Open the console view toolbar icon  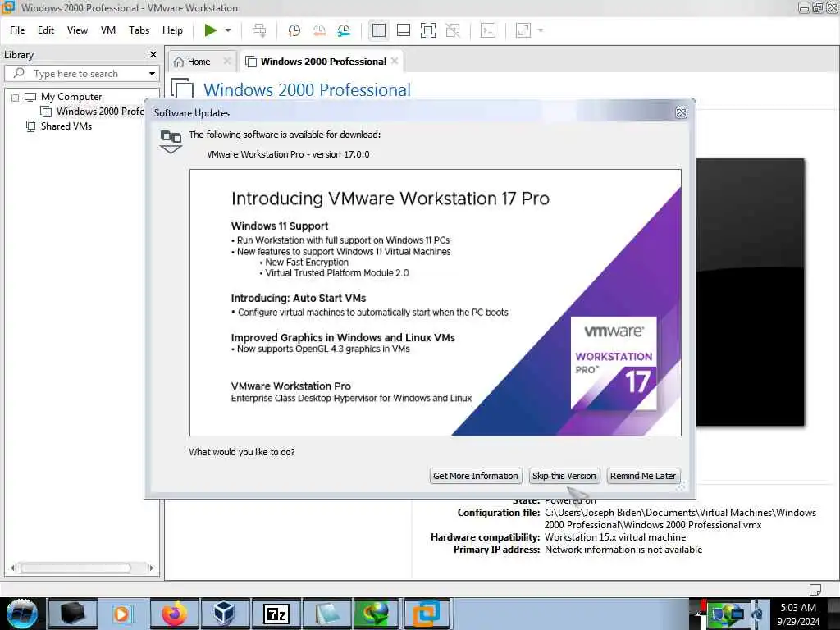coord(488,30)
